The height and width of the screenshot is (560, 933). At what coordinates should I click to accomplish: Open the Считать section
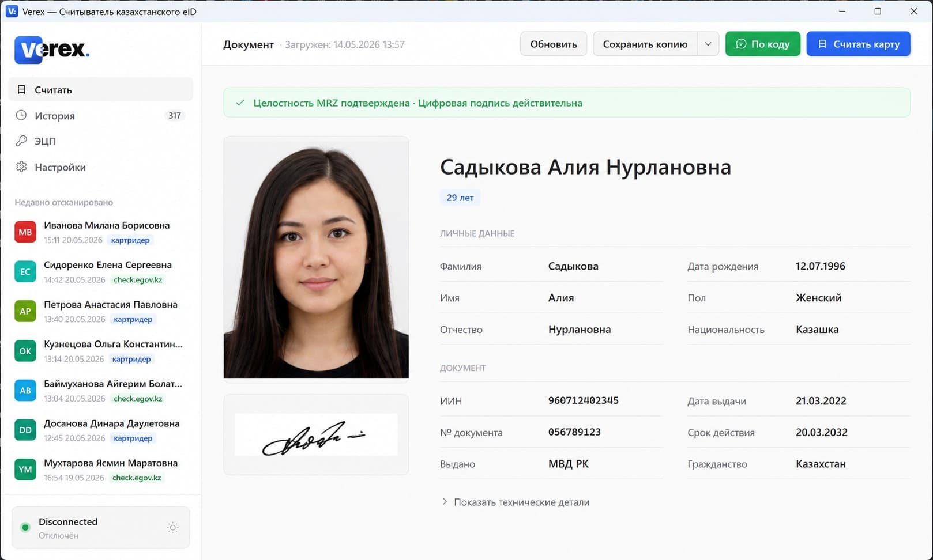[x=100, y=90]
